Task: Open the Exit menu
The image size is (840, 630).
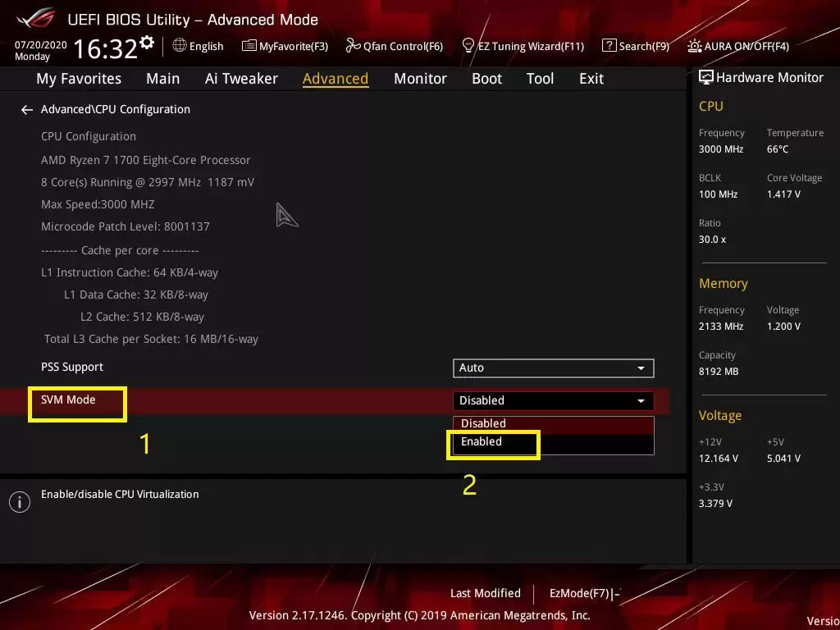Action: point(591,78)
